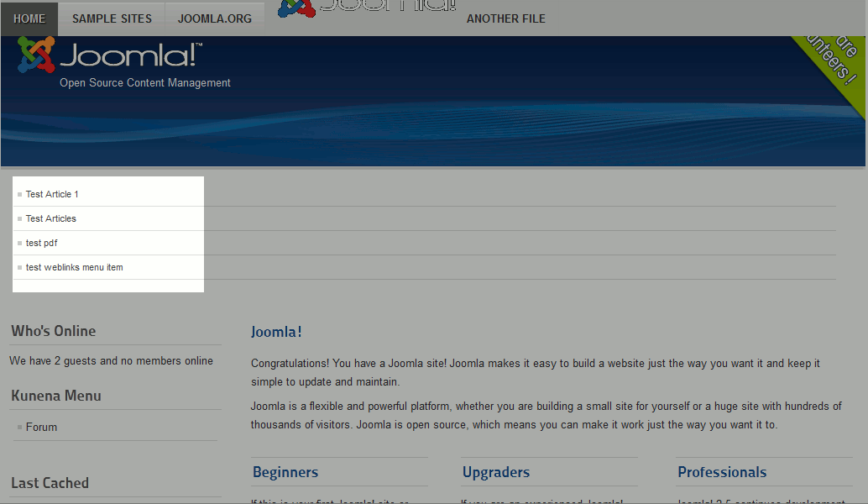Click the 'Congratulations! You have a Joomla site!' paragraph
The width and height of the screenshot is (868, 504).
536,372
